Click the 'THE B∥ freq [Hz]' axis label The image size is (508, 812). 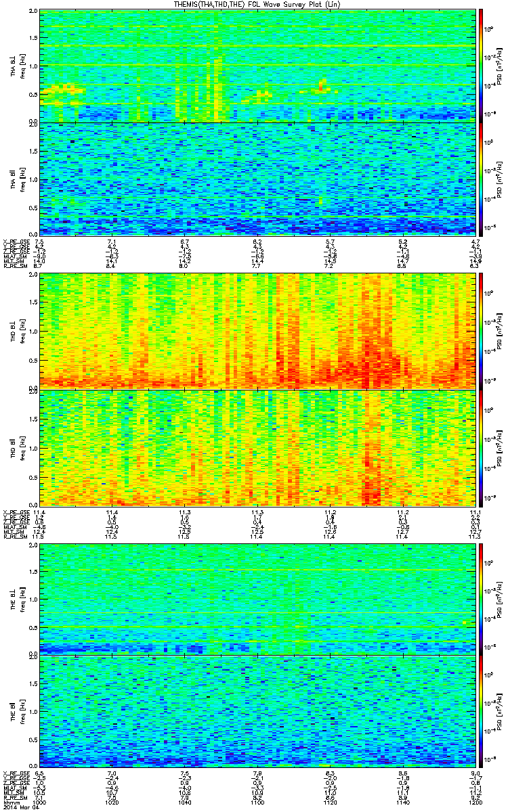[16, 710]
